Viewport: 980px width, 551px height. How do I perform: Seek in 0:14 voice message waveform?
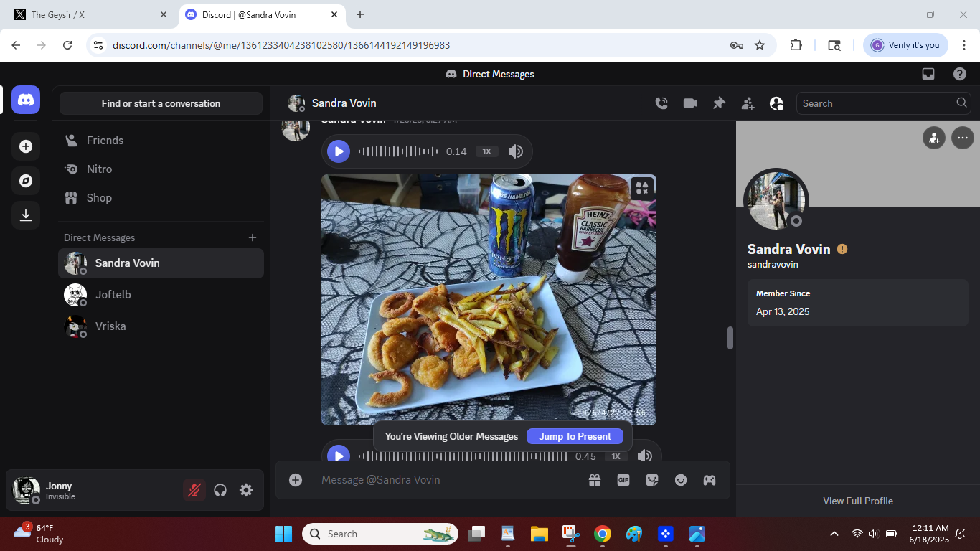398,151
